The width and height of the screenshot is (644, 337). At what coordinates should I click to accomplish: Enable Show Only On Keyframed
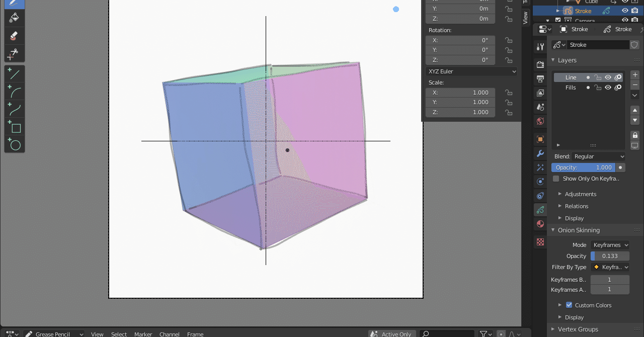click(x=555, y=179)
